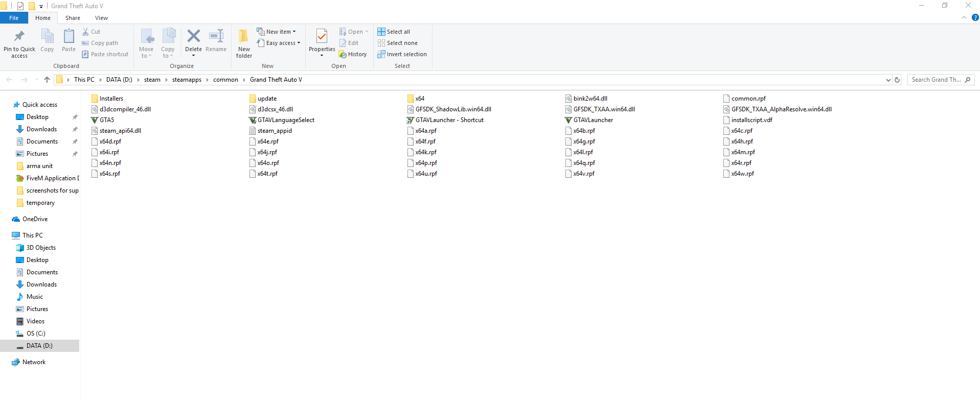980x404 pixels.
Task: Click the Search Grand Theft Auto V box
Action: click(x=941, y=80)
